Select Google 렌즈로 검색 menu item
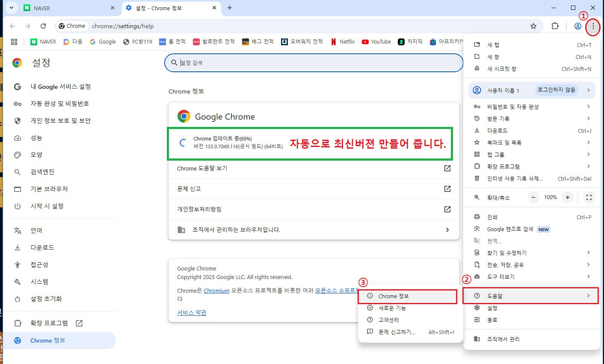Viewport: 604px width, 364px height. point(532,229)
